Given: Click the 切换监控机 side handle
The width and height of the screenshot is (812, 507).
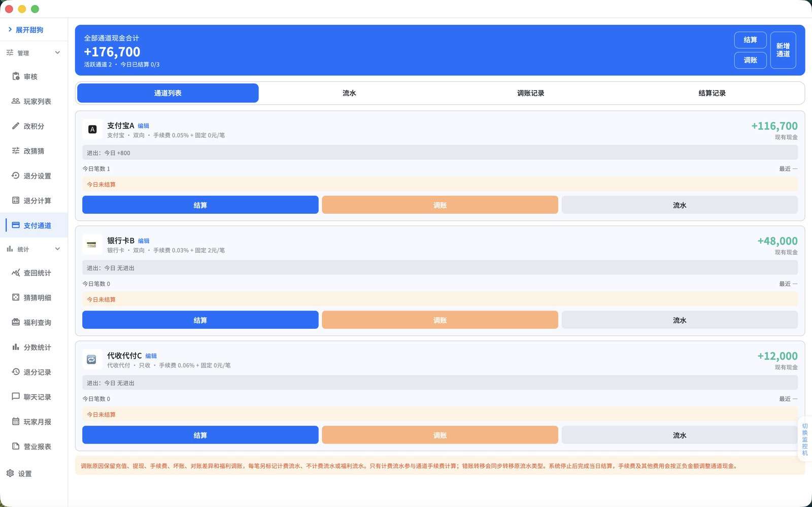Looking at the screenshot, I should (x=805, y=440).
